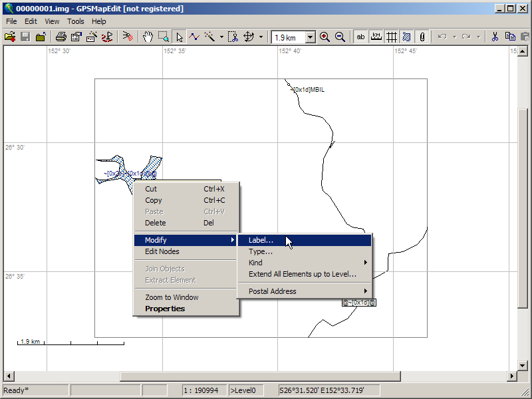Click the Zoom In magnifier icon

click(x=325, y=37)
